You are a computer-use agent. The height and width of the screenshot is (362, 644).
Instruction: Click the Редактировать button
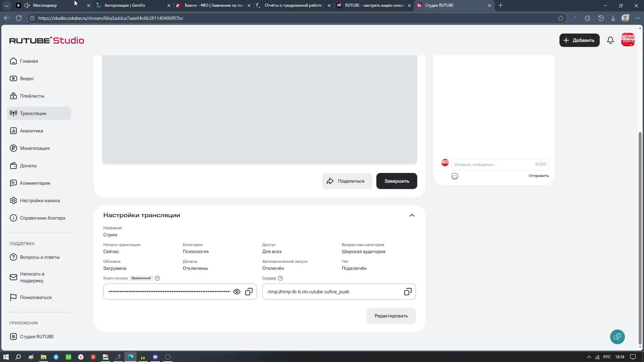point(391,316)
